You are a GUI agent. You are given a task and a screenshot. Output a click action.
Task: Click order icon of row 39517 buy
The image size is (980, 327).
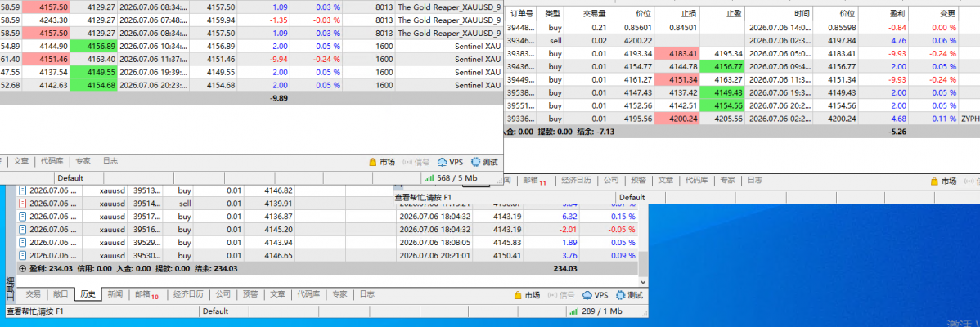23,217
